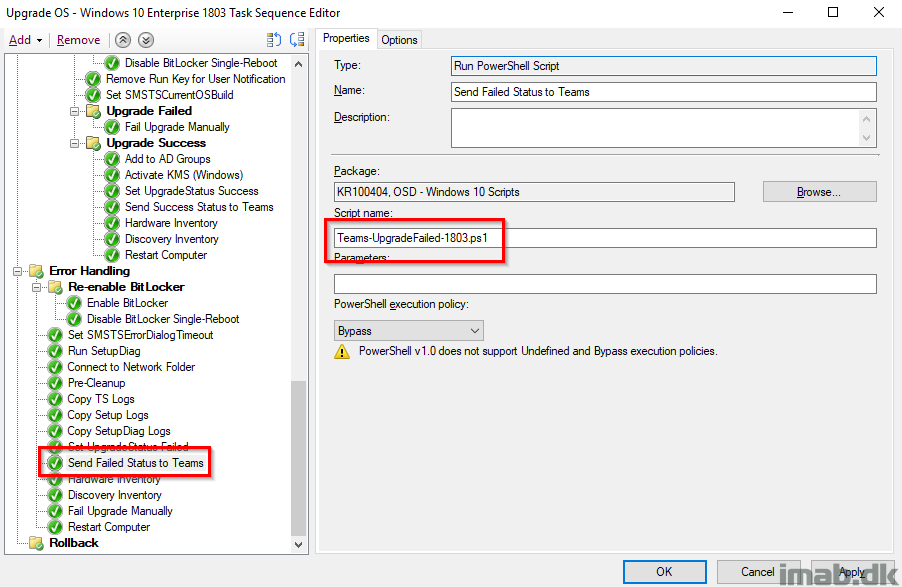The image size is (902, 587).
Task: Select the Properties tab
Action: pos(346,38)
